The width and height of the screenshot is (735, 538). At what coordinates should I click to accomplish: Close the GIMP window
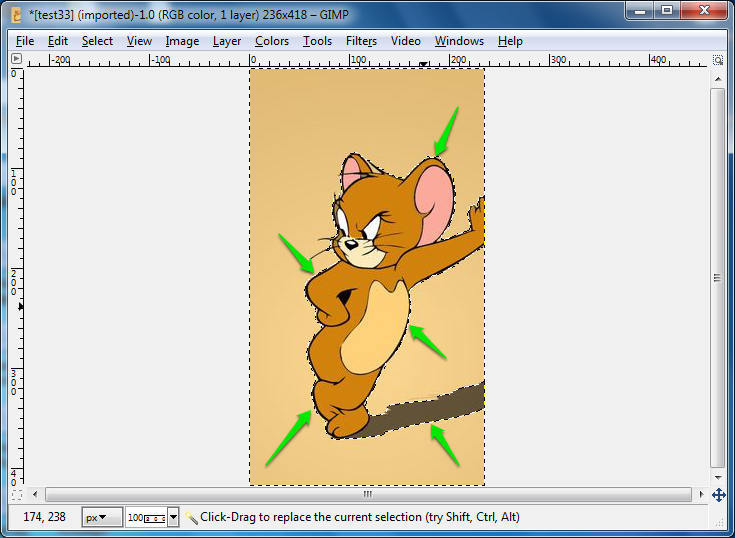click(x=704, y=10)
